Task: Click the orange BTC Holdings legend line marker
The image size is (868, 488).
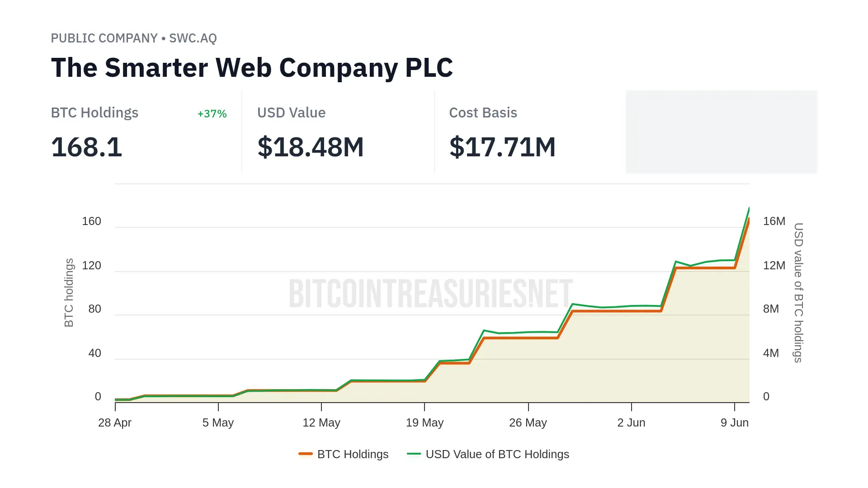Action: [x=306, y=454]
